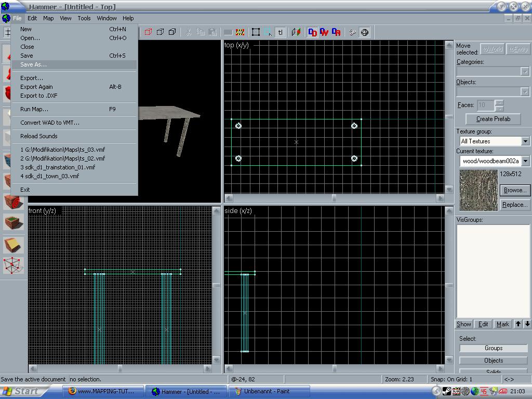Open the Help menu
This screenshot has width=532, height=399.
point(128,18)
